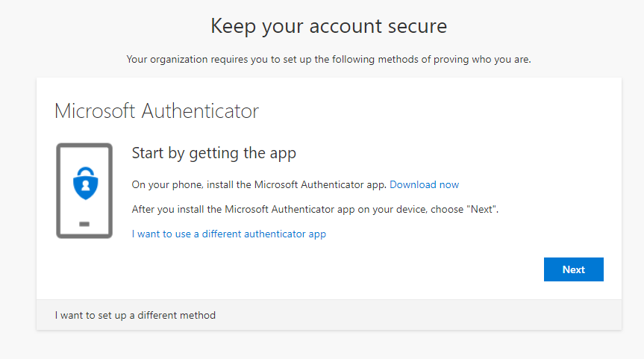Click the Keep your account secure title
This screenshot has height=359, width=644.
click(328, 26)
